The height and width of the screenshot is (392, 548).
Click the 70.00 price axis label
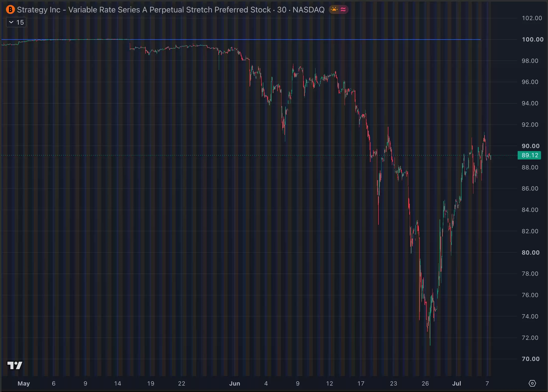click(x=531, y=359)
